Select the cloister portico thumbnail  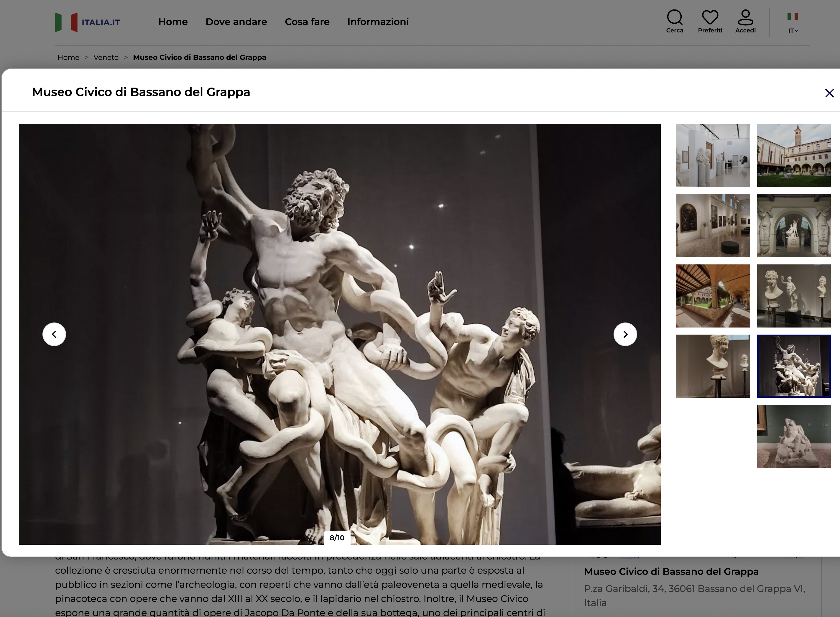point(713,296)
